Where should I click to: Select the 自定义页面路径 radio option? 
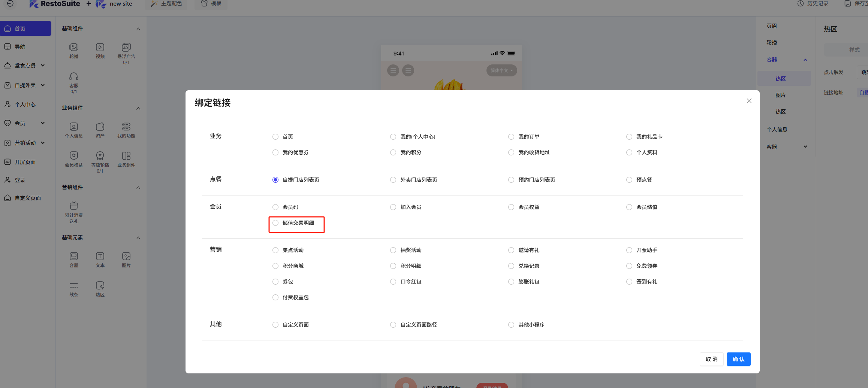[393, 325]
